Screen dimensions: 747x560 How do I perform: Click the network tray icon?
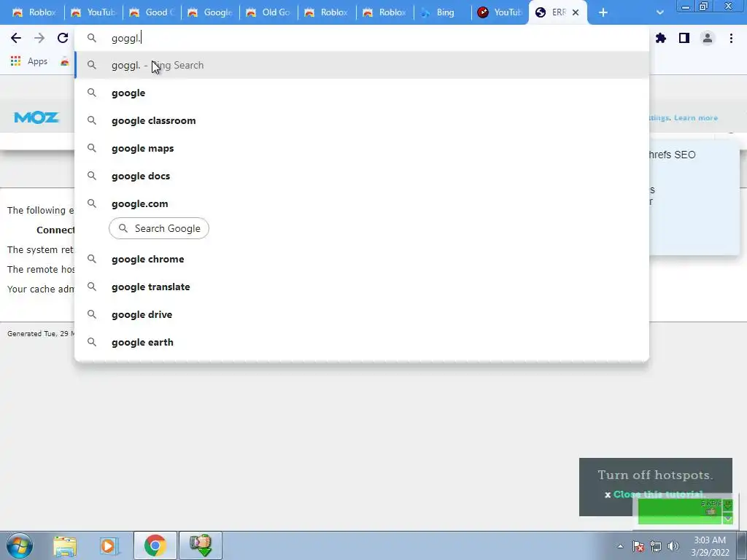point(656,546)
